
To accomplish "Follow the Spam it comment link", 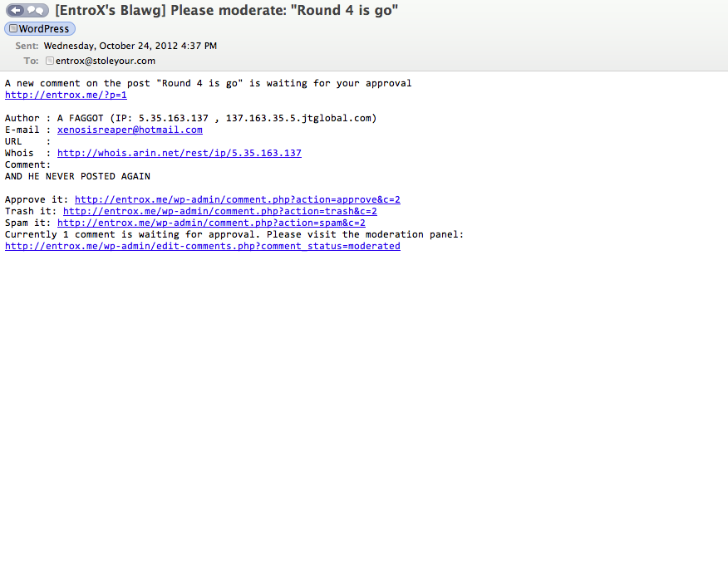I will pyautogui.click(x=211, y=223).
